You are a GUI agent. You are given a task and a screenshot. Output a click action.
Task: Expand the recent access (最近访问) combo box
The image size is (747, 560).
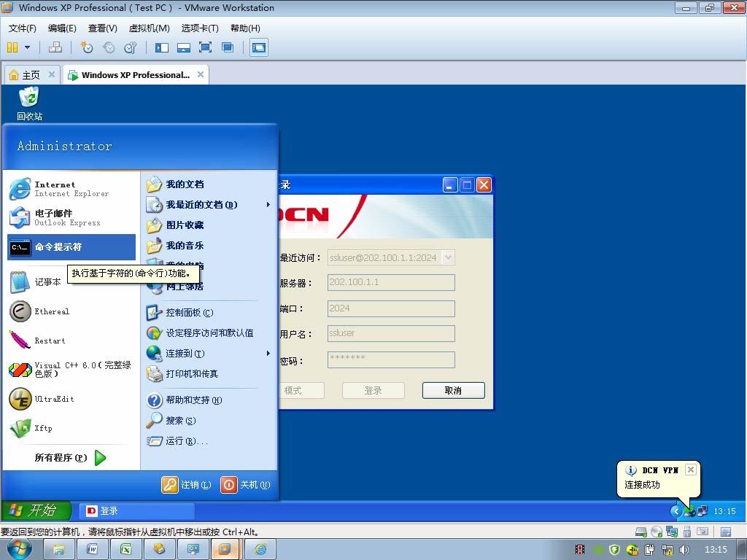[x=449, y=257]
